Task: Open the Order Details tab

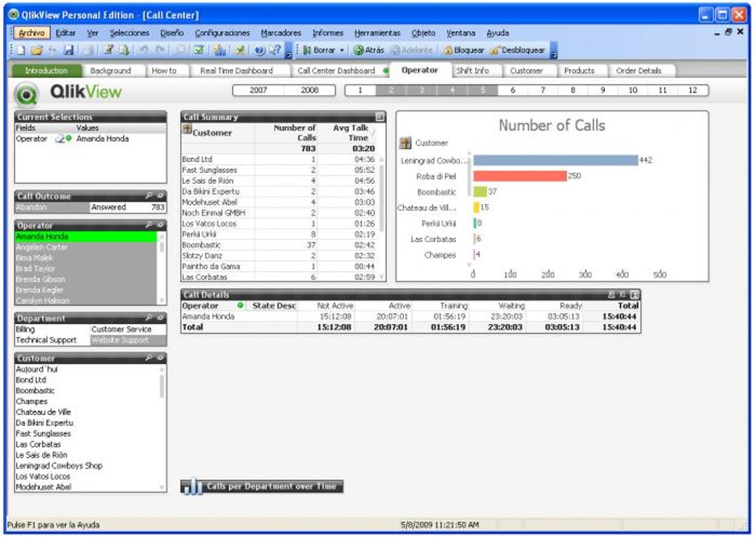Action: click(638, 70)
